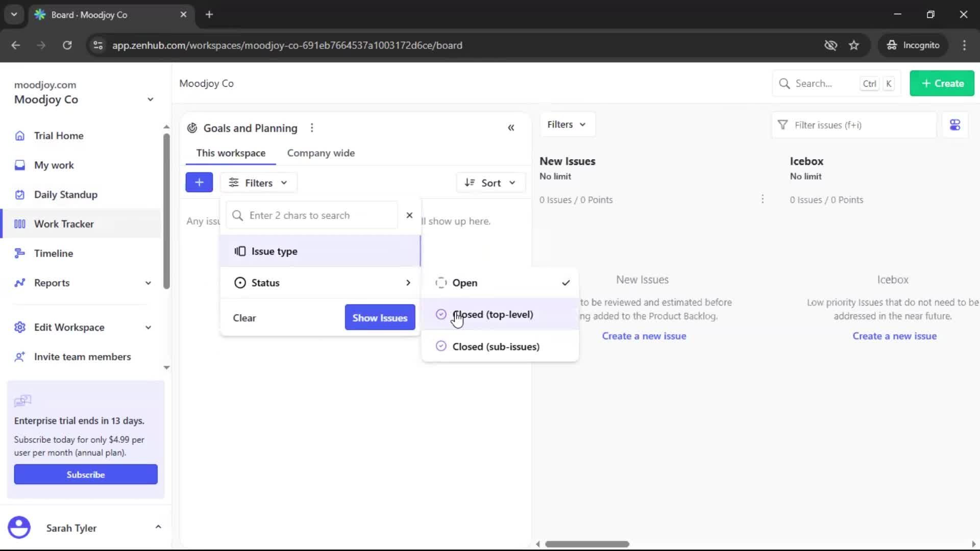Switch to the Company wide tab

(x=321, y=153)
